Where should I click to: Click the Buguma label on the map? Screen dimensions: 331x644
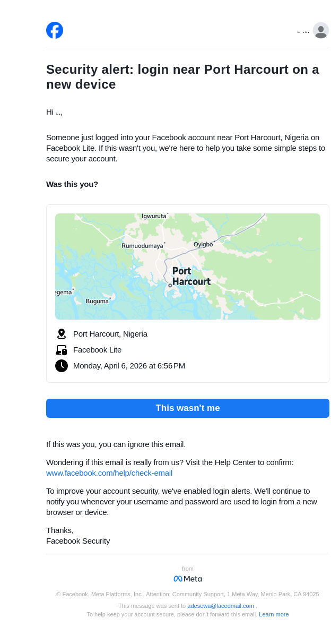click(97, 301)
